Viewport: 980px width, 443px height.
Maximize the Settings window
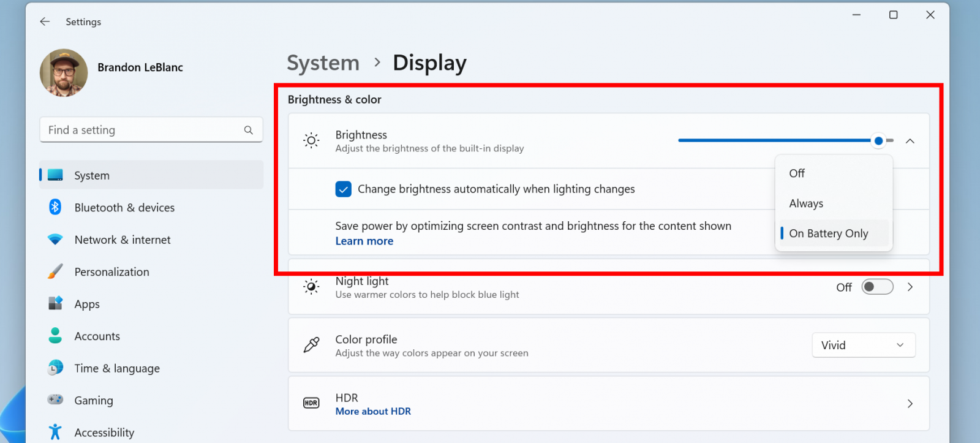click(893, 15)
